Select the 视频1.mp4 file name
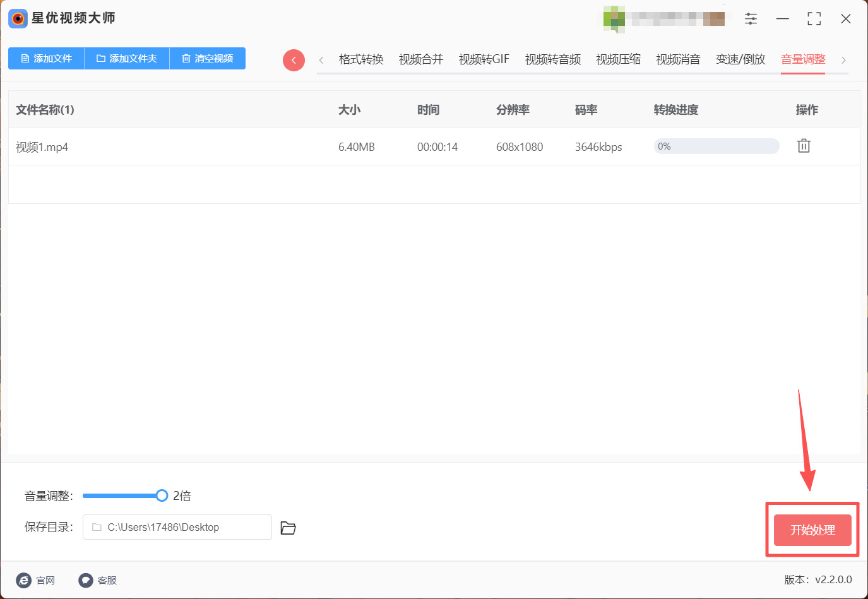 (42, 147)
